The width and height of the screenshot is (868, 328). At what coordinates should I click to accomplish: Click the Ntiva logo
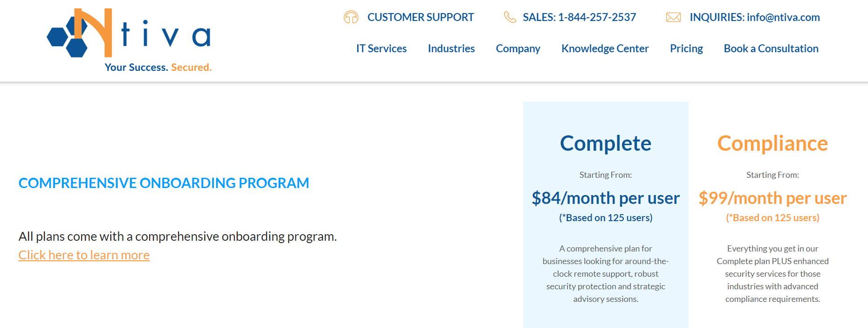click(129, 34)
